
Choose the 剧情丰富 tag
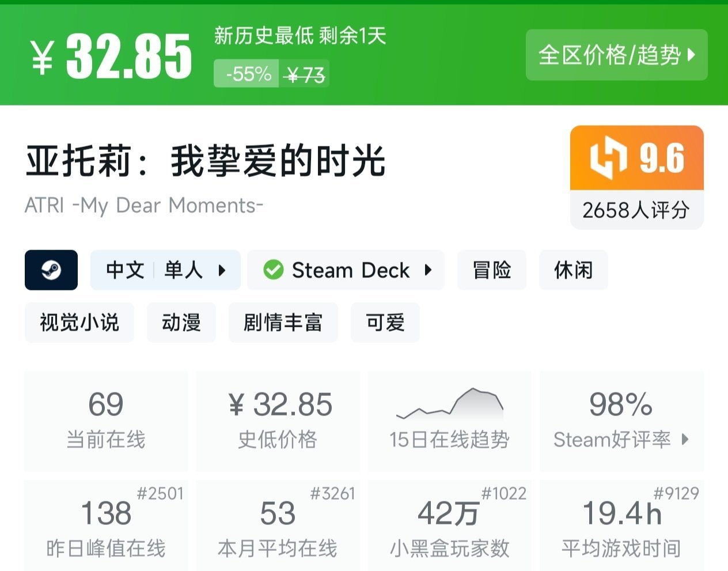pyautogui.click(x=283, y=323)
